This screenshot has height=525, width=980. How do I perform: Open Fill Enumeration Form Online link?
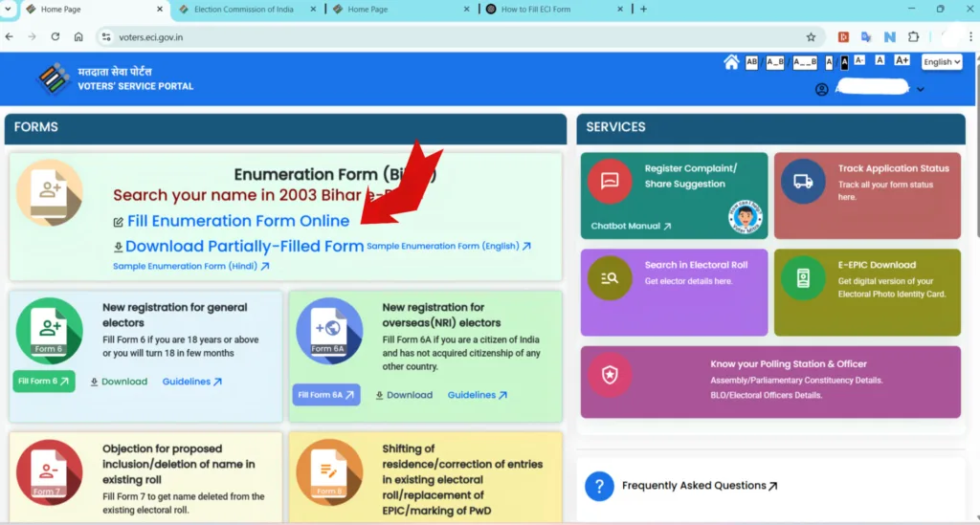237,221
